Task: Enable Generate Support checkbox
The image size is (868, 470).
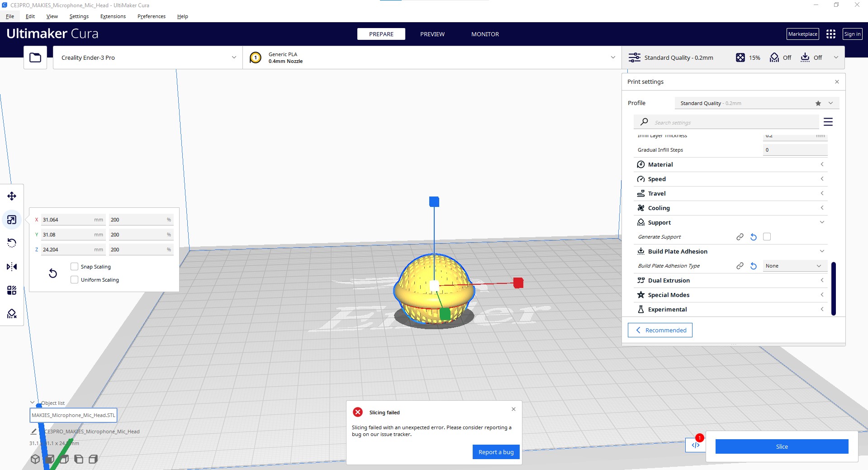Action: pyautogui.click(x=767, y=237)
